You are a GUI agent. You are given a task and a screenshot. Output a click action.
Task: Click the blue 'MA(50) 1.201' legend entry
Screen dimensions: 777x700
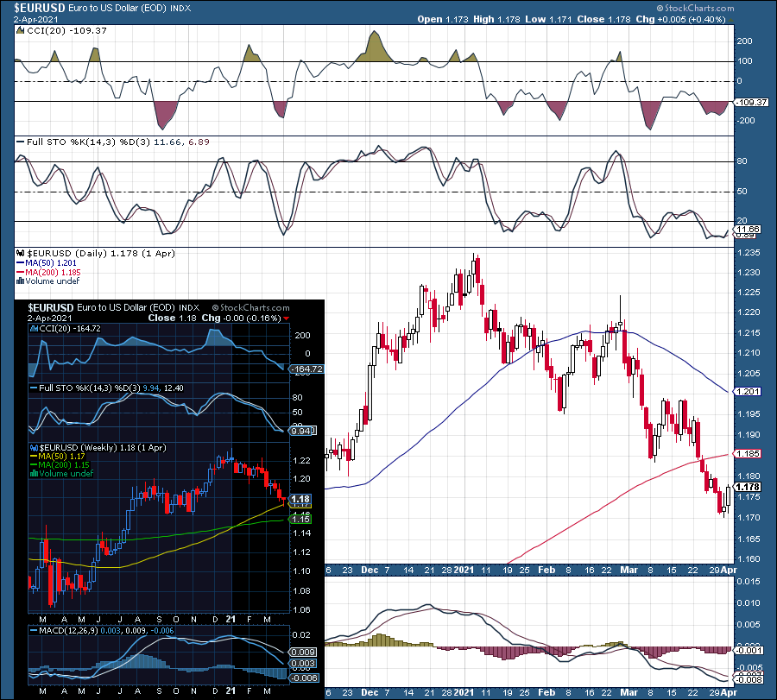point(46,263)
